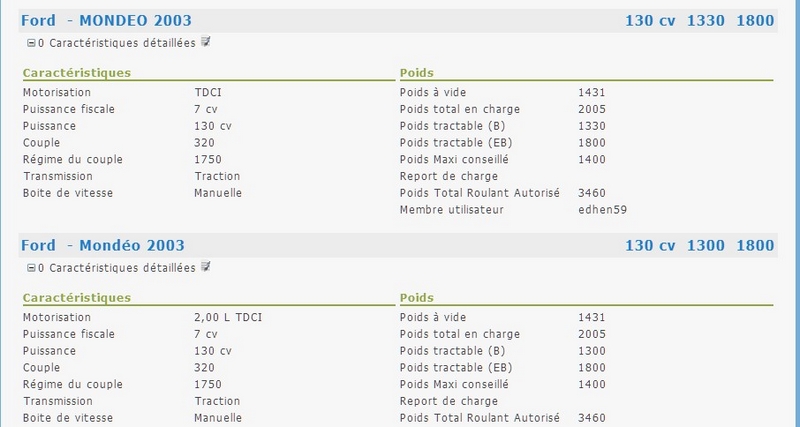This screenshot has height=427, width=800.
Task: Select the first Poids section heading
Action: click(417, 73)
